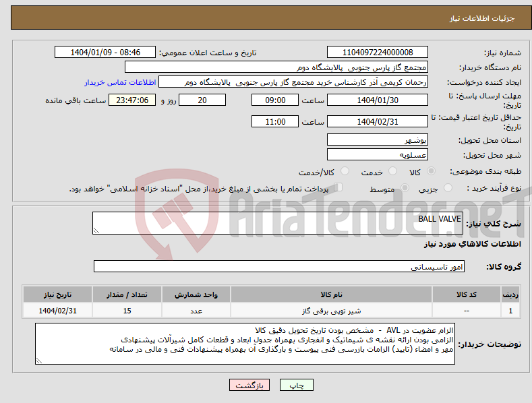This screenshot has height=403, width=532.
Task: Click resize handle of BALL VALVE textarea
Action: pyautogui.click(x=96, y=230)
